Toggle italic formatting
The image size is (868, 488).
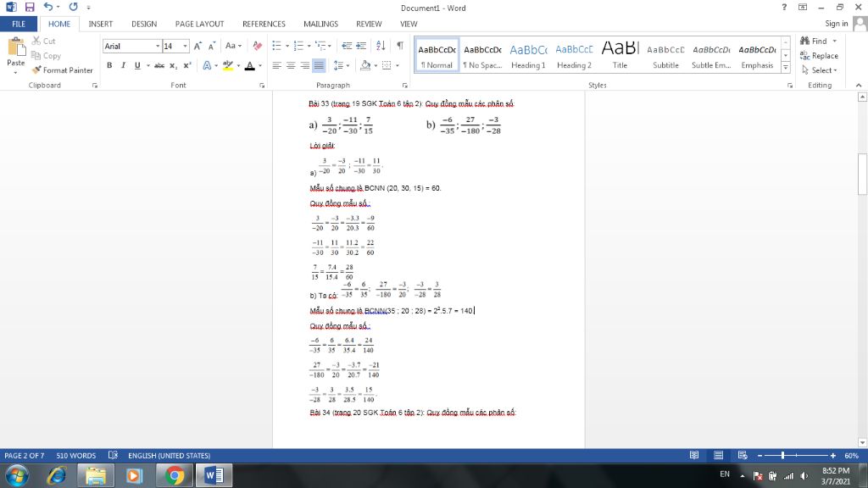pyautogui.click(x=123, y=65)
